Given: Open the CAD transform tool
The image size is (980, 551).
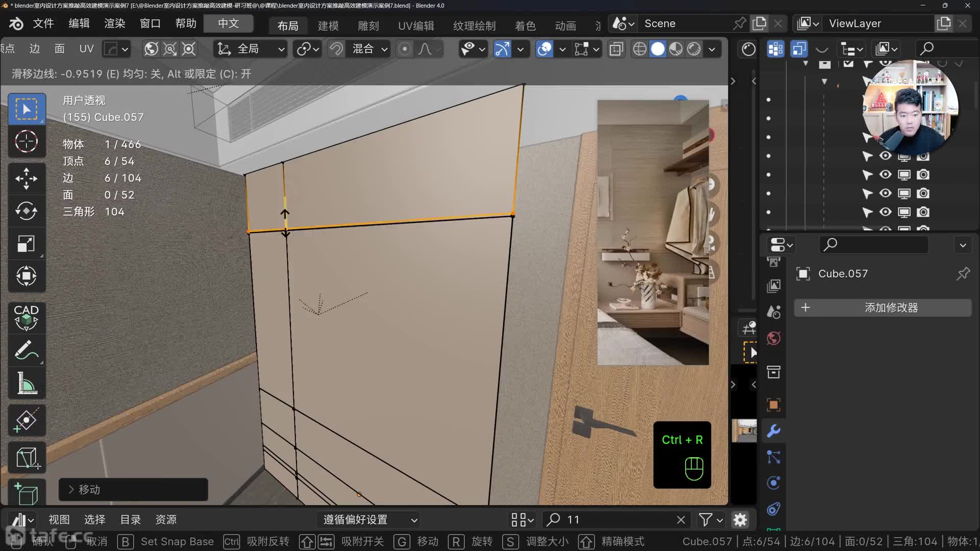Looking at the screenshot, I should click(x=26, y=317).
